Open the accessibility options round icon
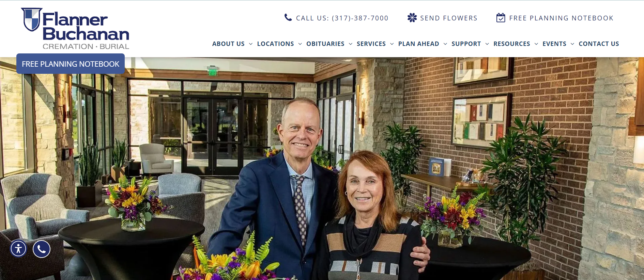 coord(18,249)
